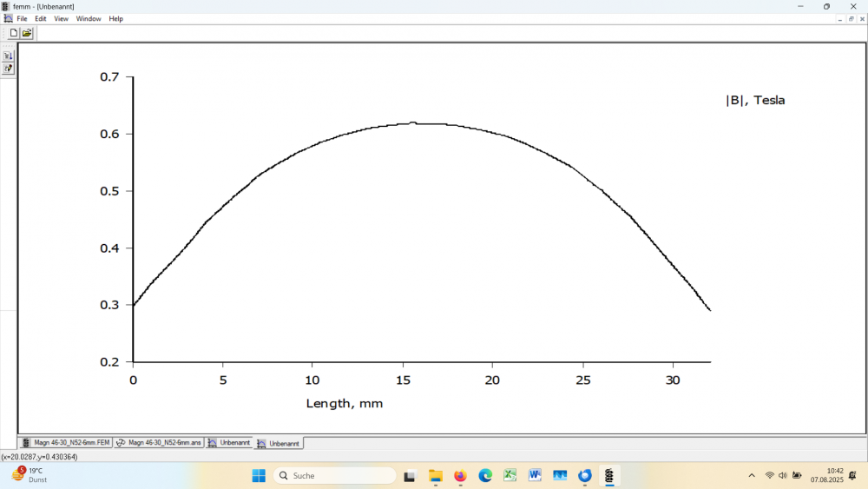Click the Open file folder icon
Image resolution: width=868 pixels, height=489 pixels.
pyautogui.click(x=27, y=33)
